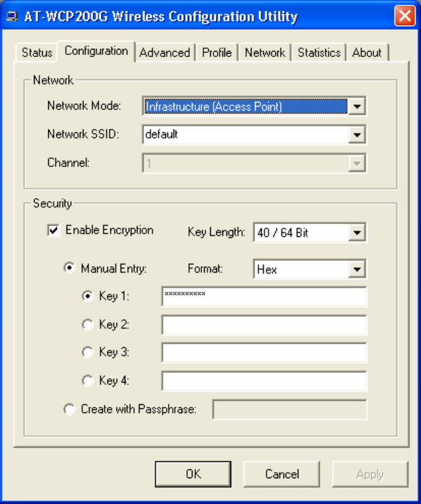Expand the Network Mode dropdown arrow
This screenshot has height=504, width=421.
point(357,106)
